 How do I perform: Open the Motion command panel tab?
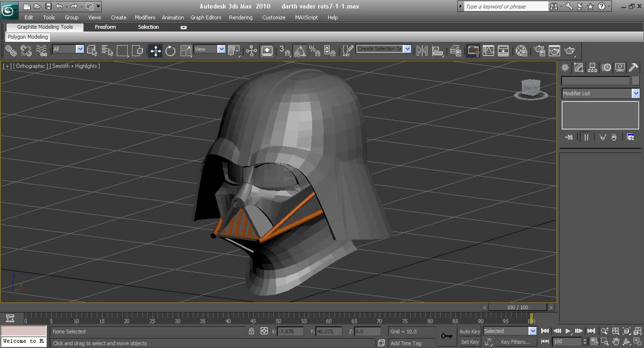click(606, 67)
